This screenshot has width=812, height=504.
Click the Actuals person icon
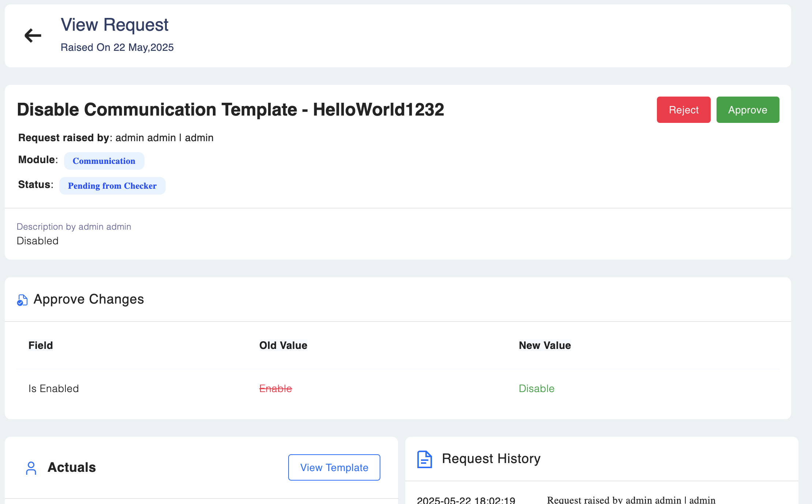coord(31,468)
